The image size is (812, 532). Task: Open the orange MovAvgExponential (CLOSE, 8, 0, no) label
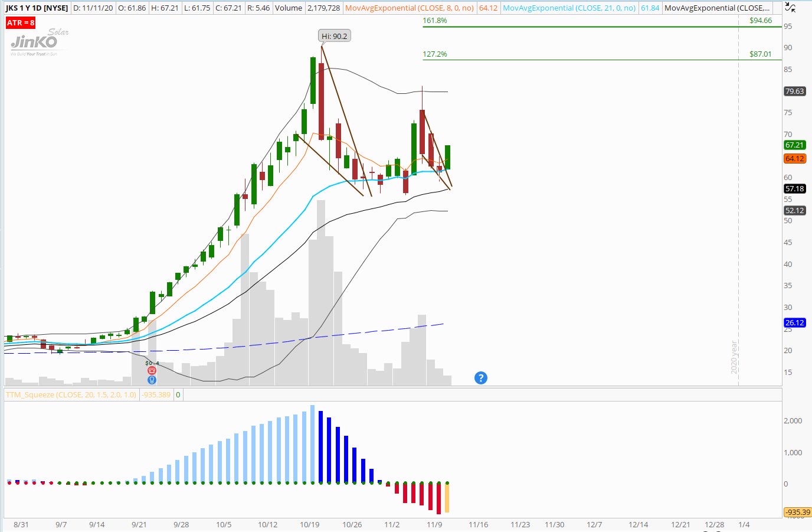(410, 8)
